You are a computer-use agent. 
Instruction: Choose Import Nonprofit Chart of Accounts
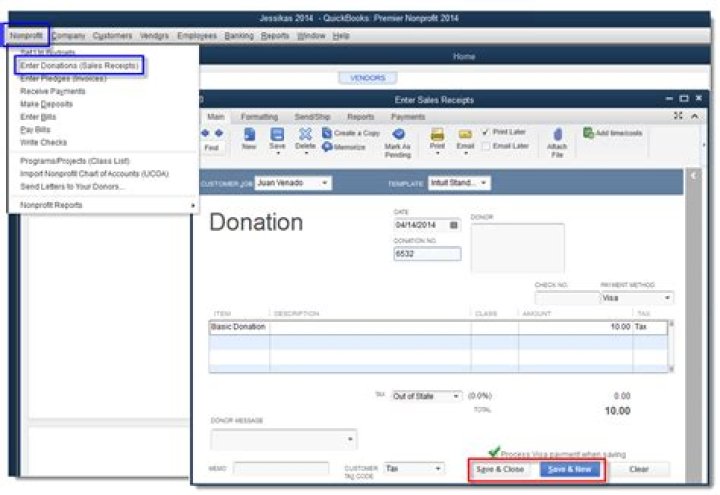click(94, 174)
